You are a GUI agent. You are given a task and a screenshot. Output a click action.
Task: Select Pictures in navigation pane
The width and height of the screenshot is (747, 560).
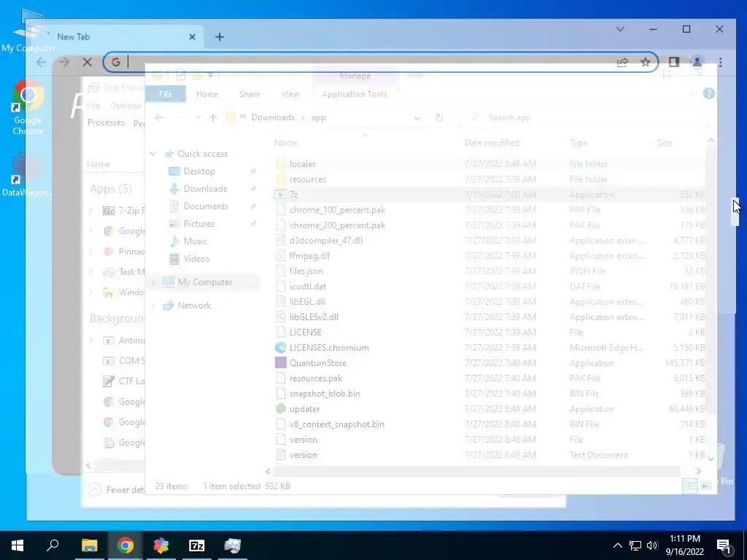(x=198, y=224)
